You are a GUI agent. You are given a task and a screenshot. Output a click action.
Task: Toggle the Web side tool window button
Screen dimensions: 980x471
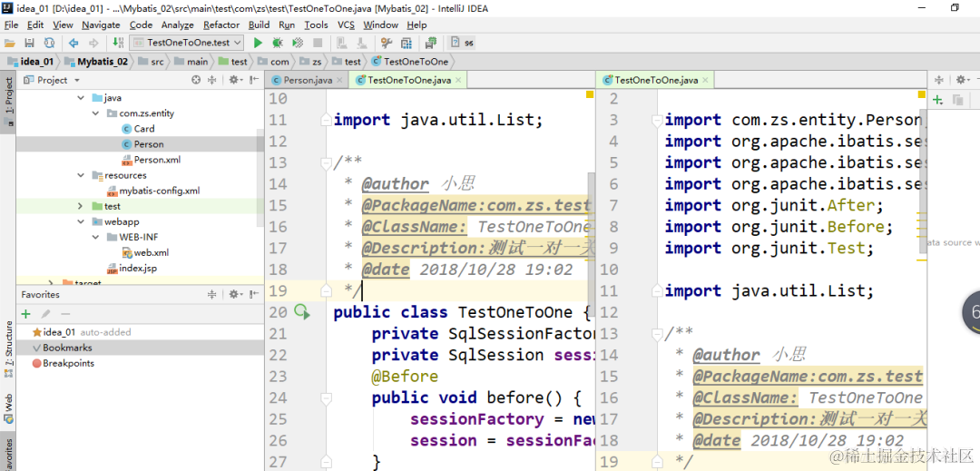coord(8,407)
